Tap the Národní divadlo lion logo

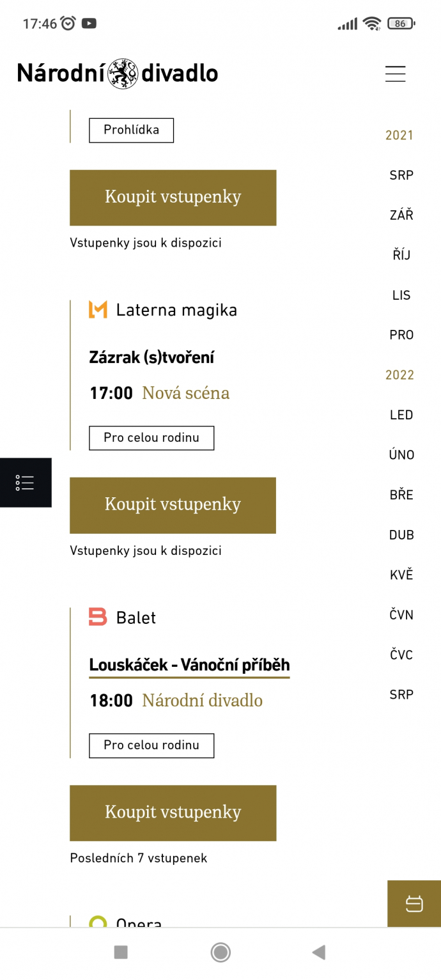point(123,74)
